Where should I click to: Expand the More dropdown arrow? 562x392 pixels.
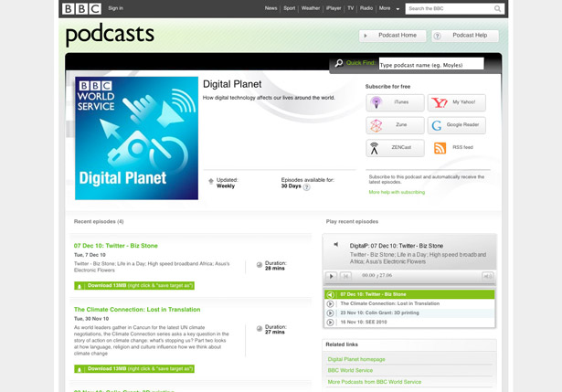(398, 9)
